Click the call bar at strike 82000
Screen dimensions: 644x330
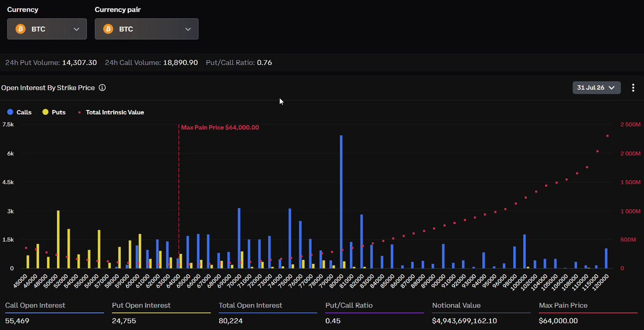(362, 241)
